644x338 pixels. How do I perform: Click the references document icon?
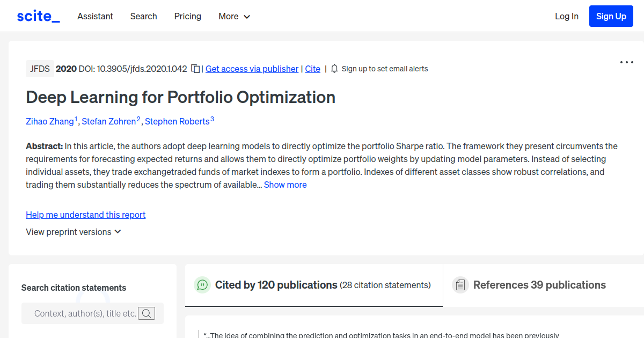(x=460, y=285)
